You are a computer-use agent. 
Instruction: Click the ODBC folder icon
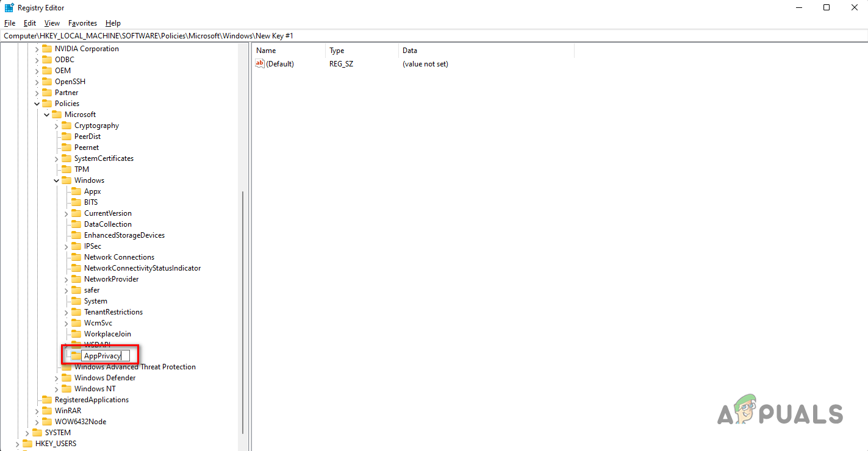[47, 60]
